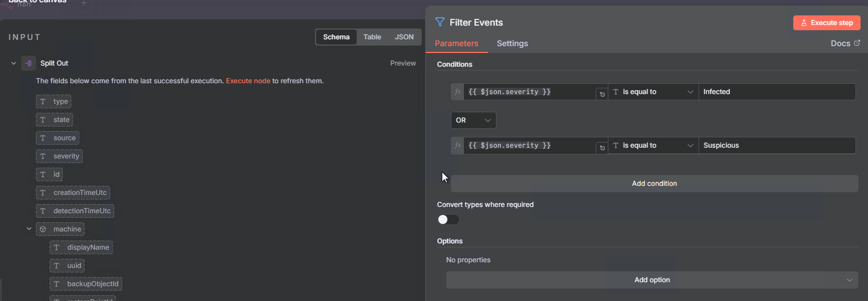Click reset icon beside second severity expression
The width and height of the screenshot is (868, 301).
pyautogui.click(x=601, y=148)
